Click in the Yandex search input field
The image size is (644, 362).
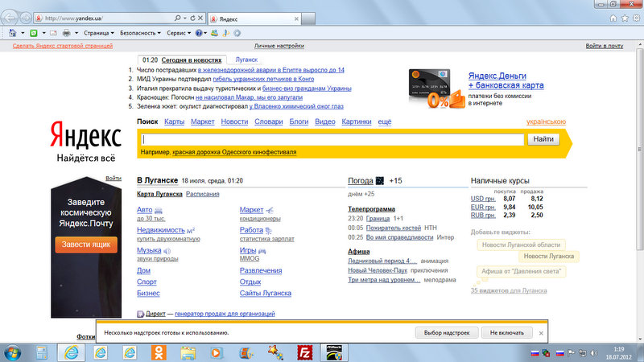pos(332,139)
